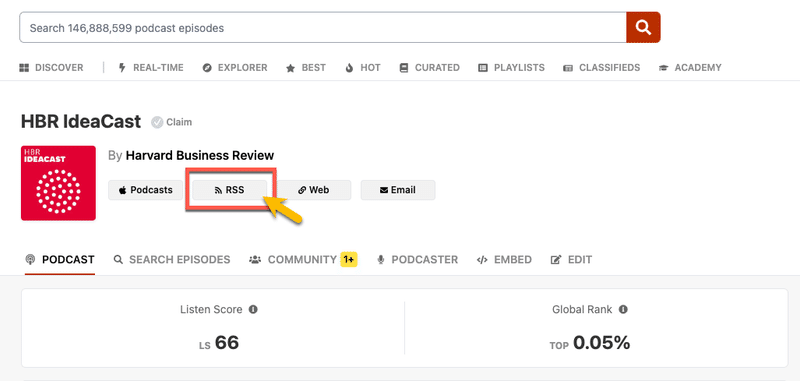The image size is (800, 381).
Task: Open the Discover menu
Action: [x=51, y=67]
